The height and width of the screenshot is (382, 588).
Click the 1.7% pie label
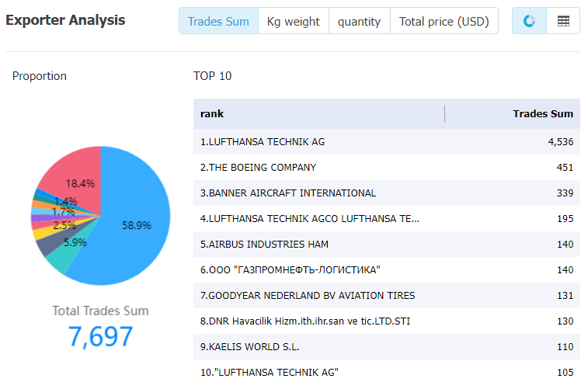(64, 212)
